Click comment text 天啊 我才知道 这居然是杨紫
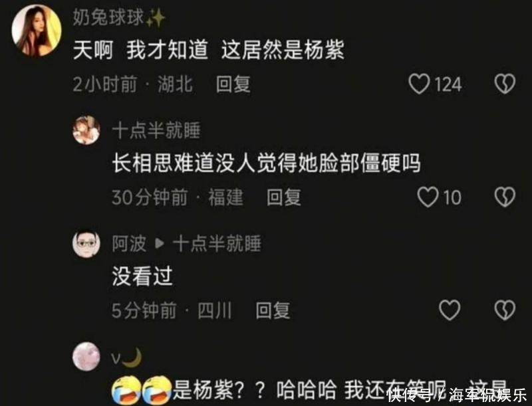532x406 pixels. [x=209, y=50]
